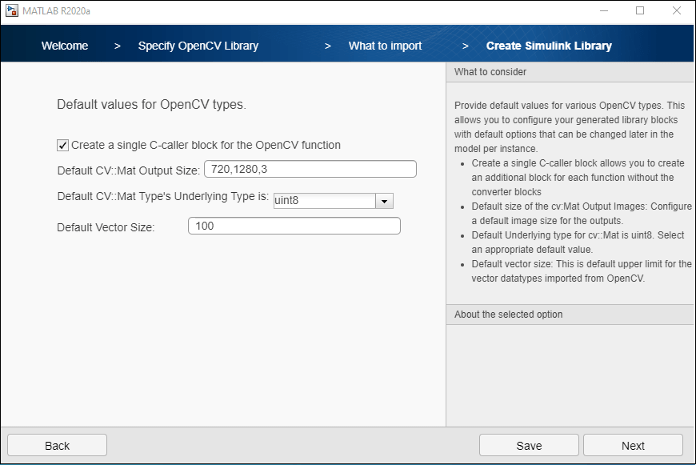This screenshot has width=696, height=465.
Task: Close the MATLAB R2020a window
Action: 676,11
